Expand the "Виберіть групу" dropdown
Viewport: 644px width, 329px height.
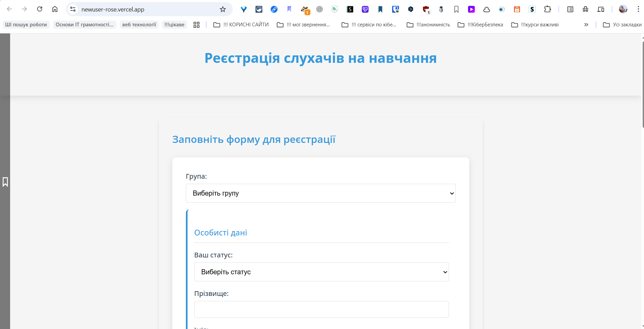coord(320,193)
